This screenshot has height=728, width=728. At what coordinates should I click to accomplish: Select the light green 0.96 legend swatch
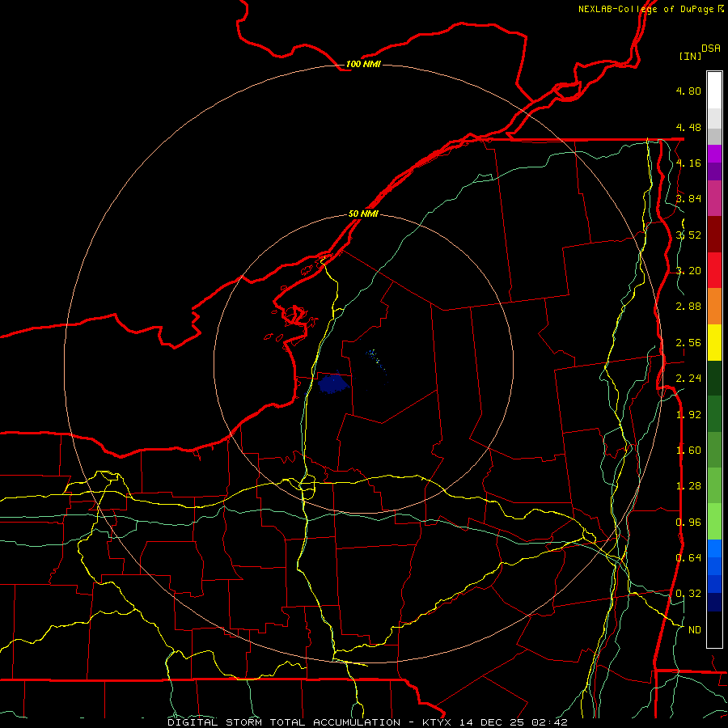point(714,522)
